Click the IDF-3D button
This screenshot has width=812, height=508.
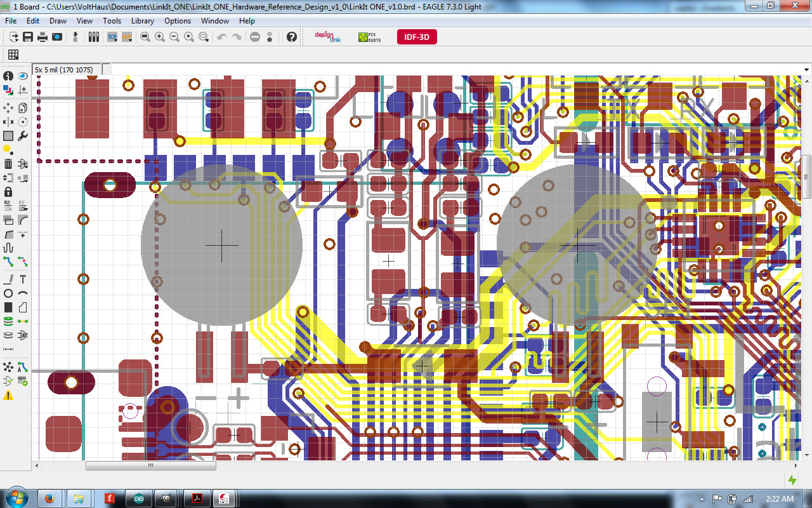pyautogui.click(x=417, y=37)
